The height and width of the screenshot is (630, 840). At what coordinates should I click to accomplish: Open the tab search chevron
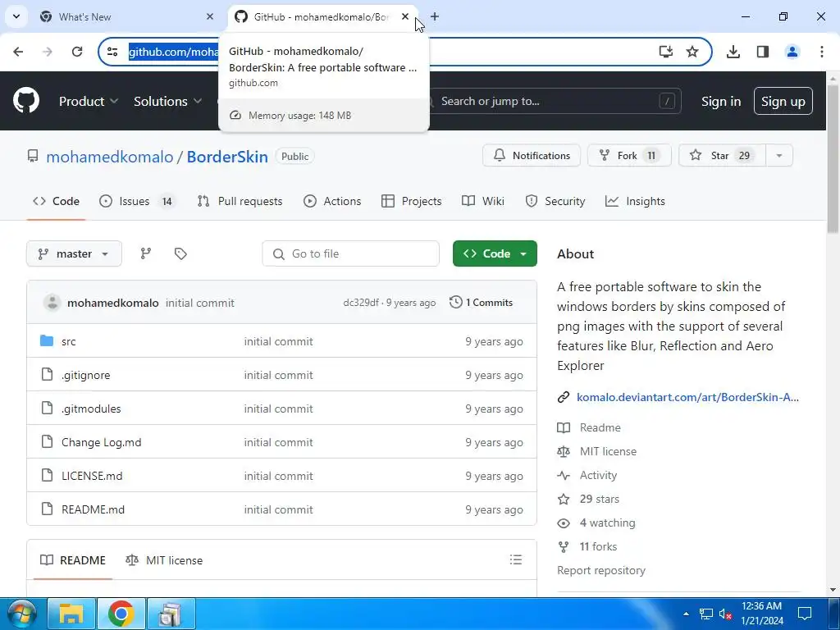tap(16, 16)
